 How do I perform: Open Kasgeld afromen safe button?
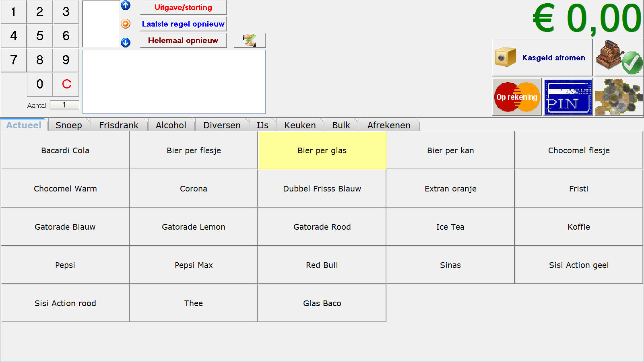[542, 58]
